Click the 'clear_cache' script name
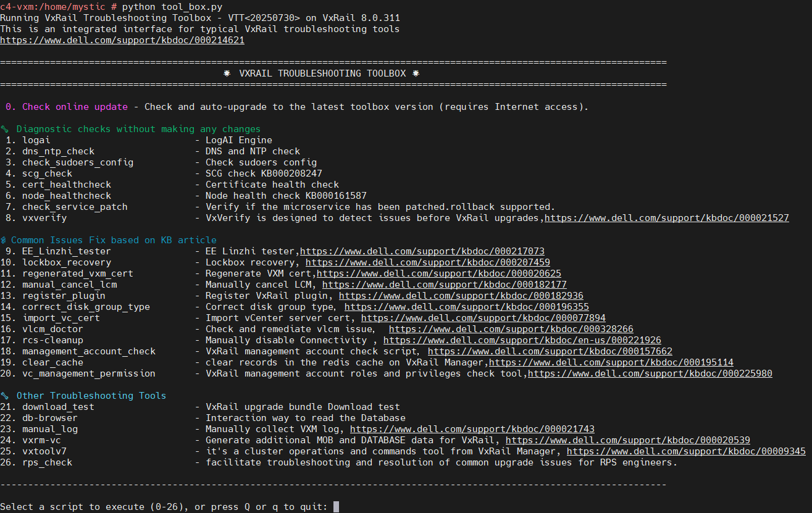Image resolution: width=812 pixels, height=513 pixels. (x=52, y=362)
